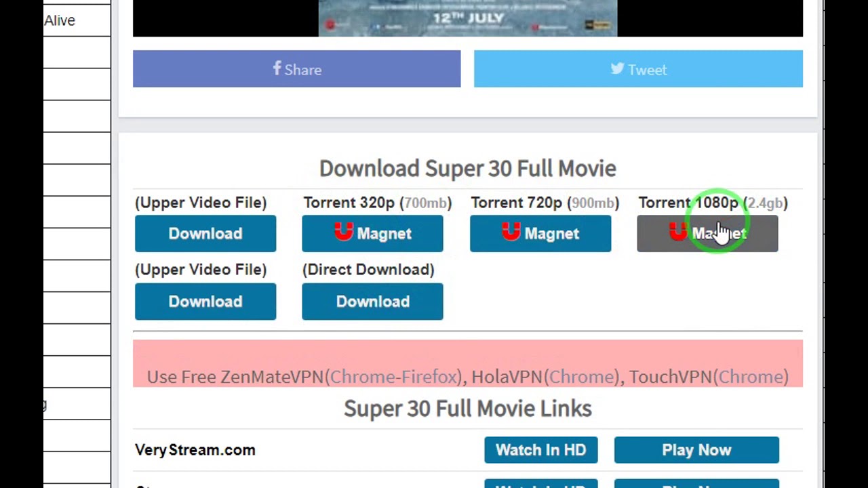This screenshot has width=868, height=488.
Task: Click the Super 30 Full Movie Links heading
Action: (x=468, y=408)
